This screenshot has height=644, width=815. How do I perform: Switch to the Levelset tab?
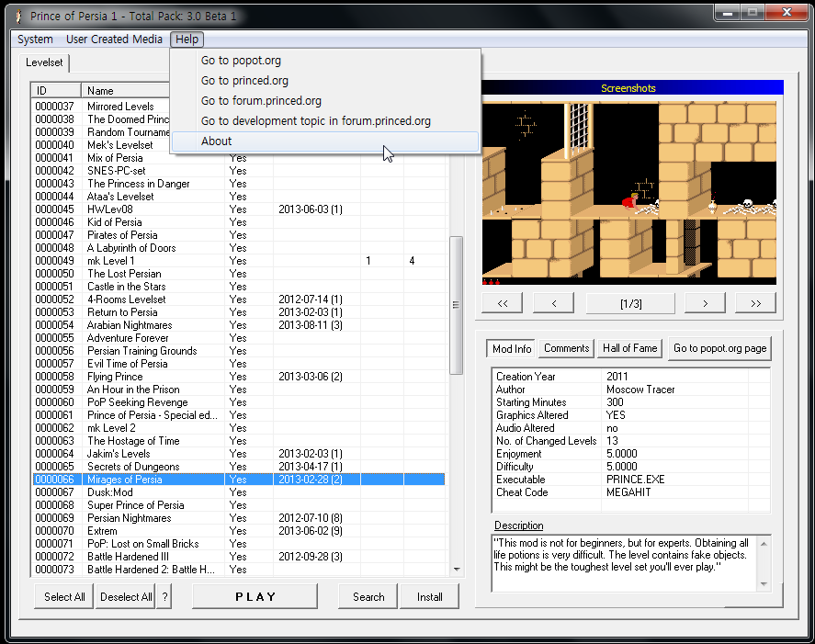coord(44,62)
